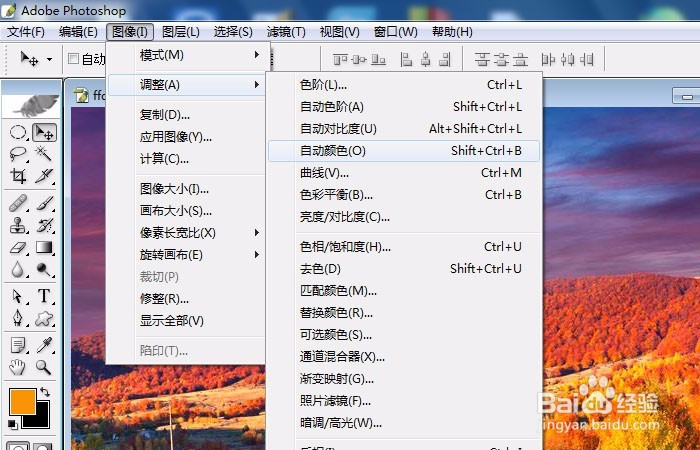
Task: Select the Crop tool
Action: tap(18, 176)
